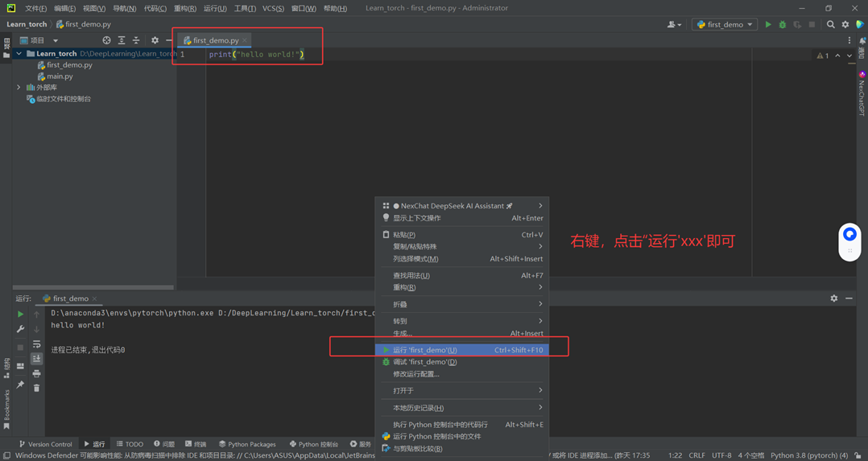Run first_demo from the top toolbar
This screenshot has height=461, width=868.
[768, 24]
